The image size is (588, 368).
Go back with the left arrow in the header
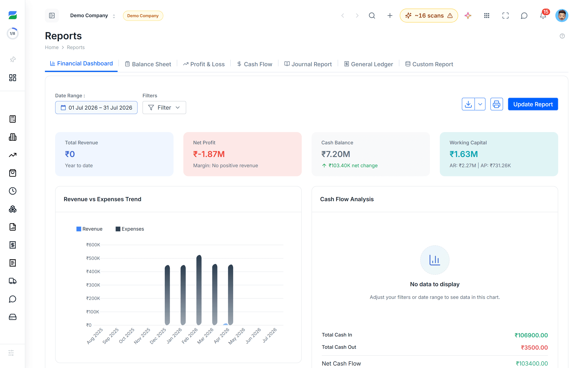pos(343,16)
